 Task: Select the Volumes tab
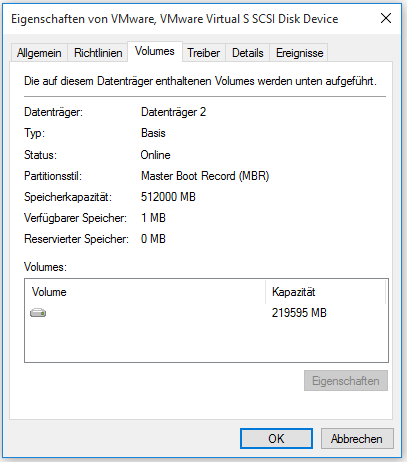[155, 51]
